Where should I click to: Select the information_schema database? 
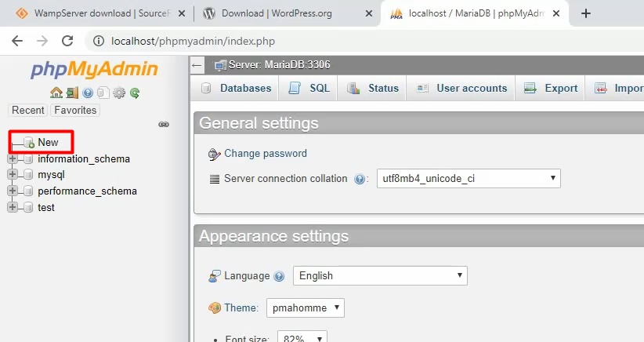point(84,158)
